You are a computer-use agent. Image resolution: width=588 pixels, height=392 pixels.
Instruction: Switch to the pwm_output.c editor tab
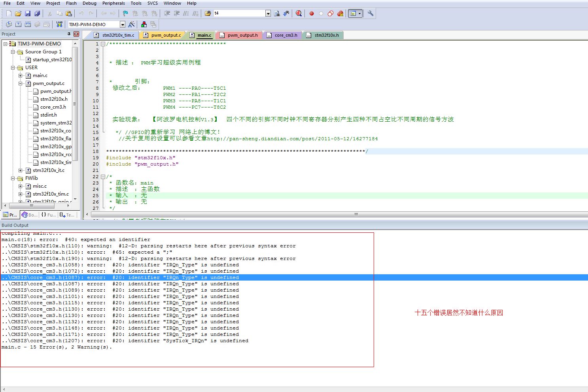click(163, 35)
